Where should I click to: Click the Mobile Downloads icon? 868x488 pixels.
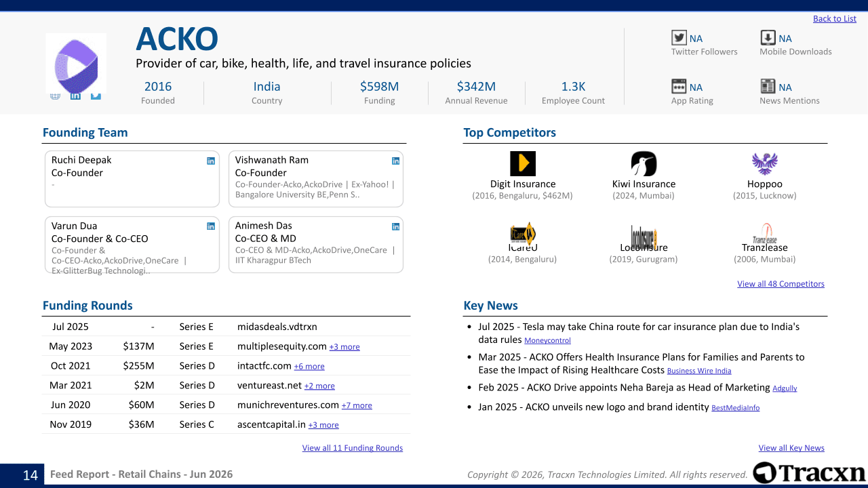click(x=768, y=38)
